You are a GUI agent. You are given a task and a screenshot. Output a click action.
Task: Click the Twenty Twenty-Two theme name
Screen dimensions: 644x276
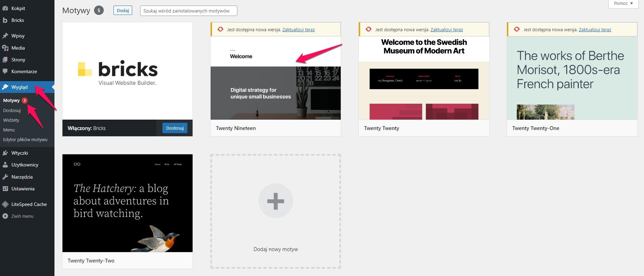click(91, 261)
